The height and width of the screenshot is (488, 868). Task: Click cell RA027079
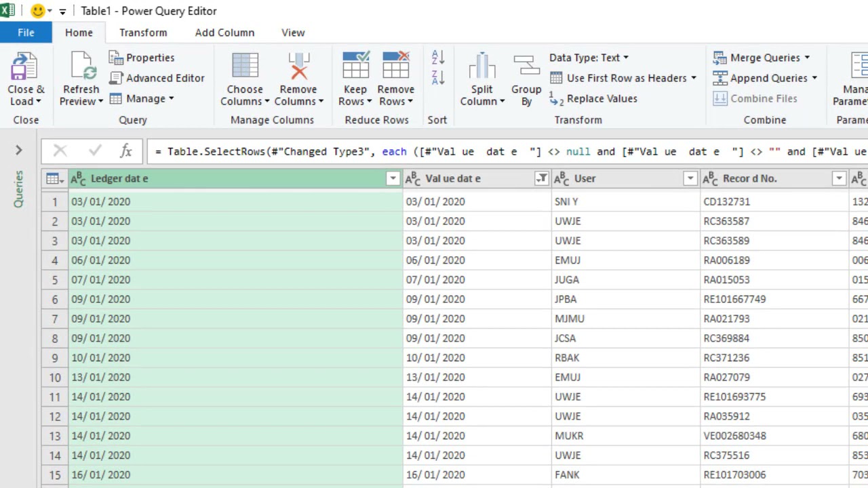774,377
